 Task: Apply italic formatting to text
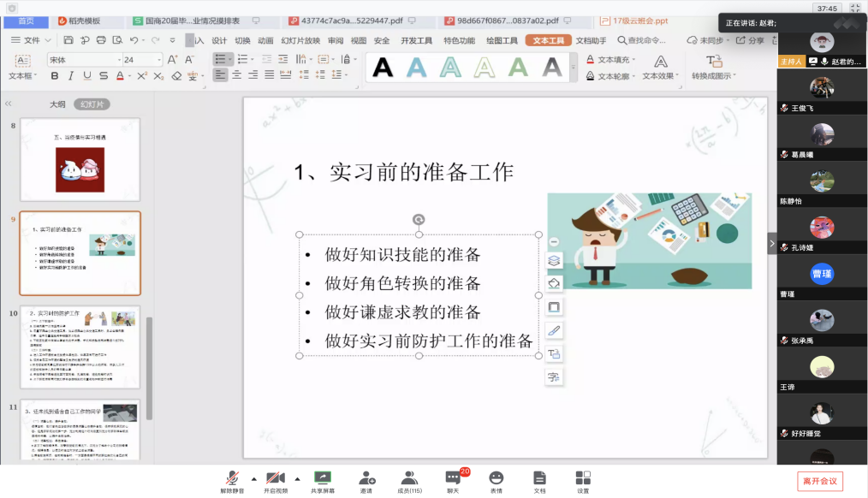[71, 76]
